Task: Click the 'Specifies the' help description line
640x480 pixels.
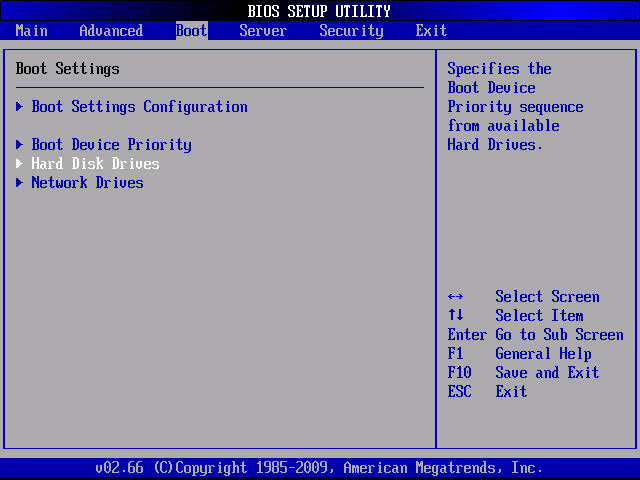Action: pyautogui.click(x=499, y=69)
